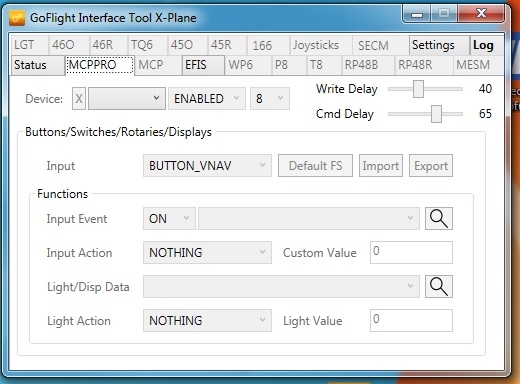Image resolution: width=520 pixels, height=384 pixels.
Task: Select the Status tab
Action: [x=37, y=65]
